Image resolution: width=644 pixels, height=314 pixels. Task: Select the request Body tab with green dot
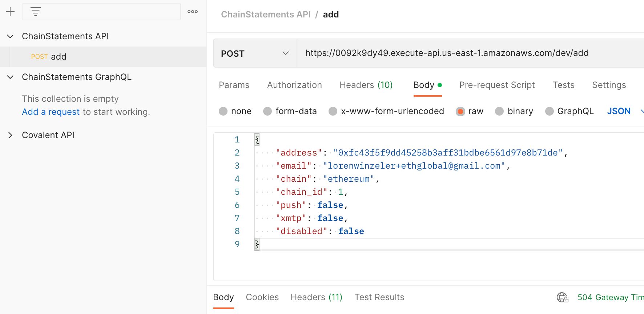click(x=427, y=85)
